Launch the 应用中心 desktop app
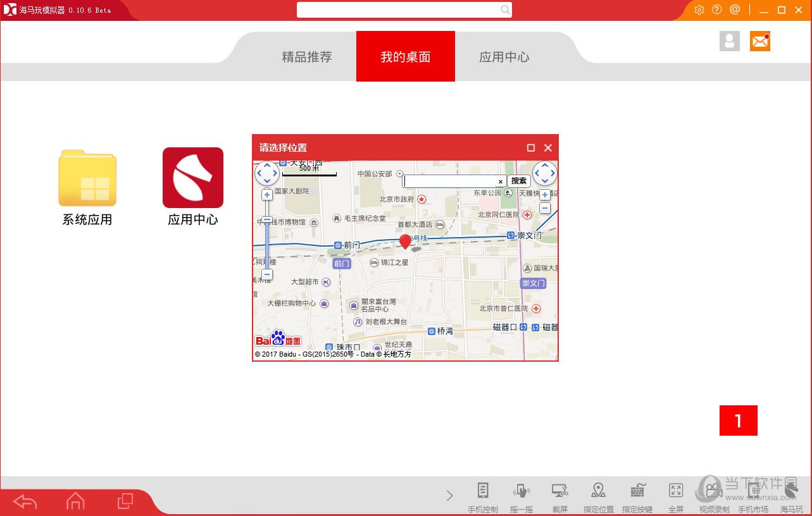This screenshot has height=516, width=812. [193, 187]
